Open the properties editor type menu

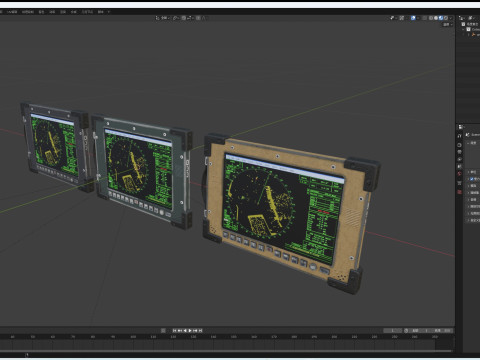[x=461, y=127]
